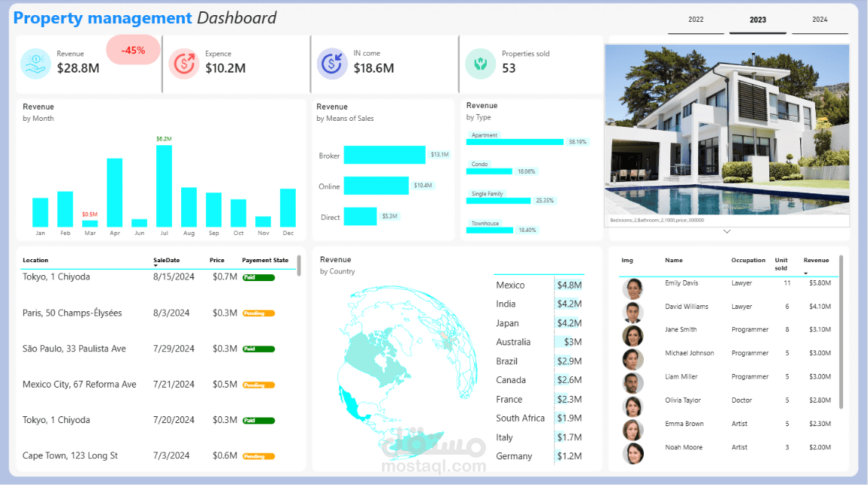
Task: Click the Properties sold plant icon
Action: coord(481,63)
